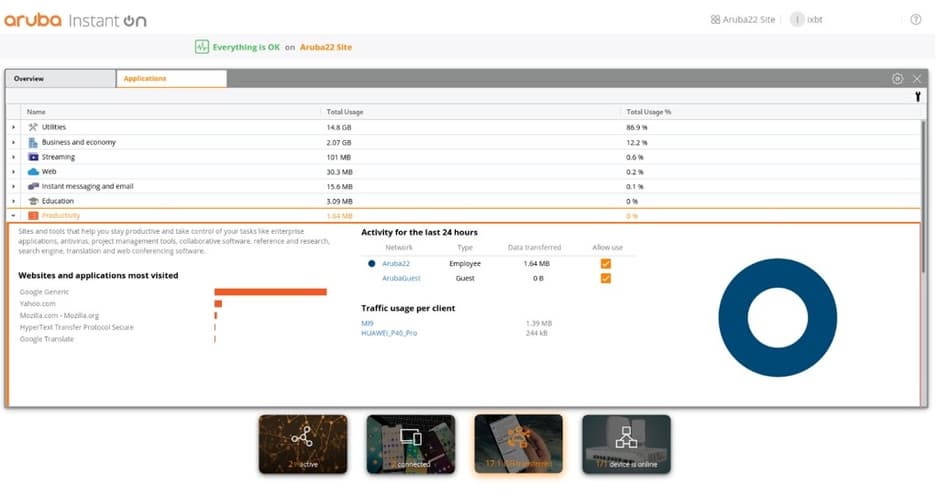
Task: Click the 1.39 MB client usage value
Action: [538, 323]
